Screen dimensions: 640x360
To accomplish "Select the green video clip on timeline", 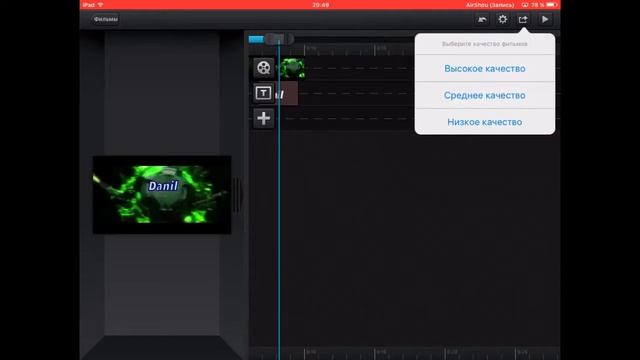I will [x=291, y=68].
